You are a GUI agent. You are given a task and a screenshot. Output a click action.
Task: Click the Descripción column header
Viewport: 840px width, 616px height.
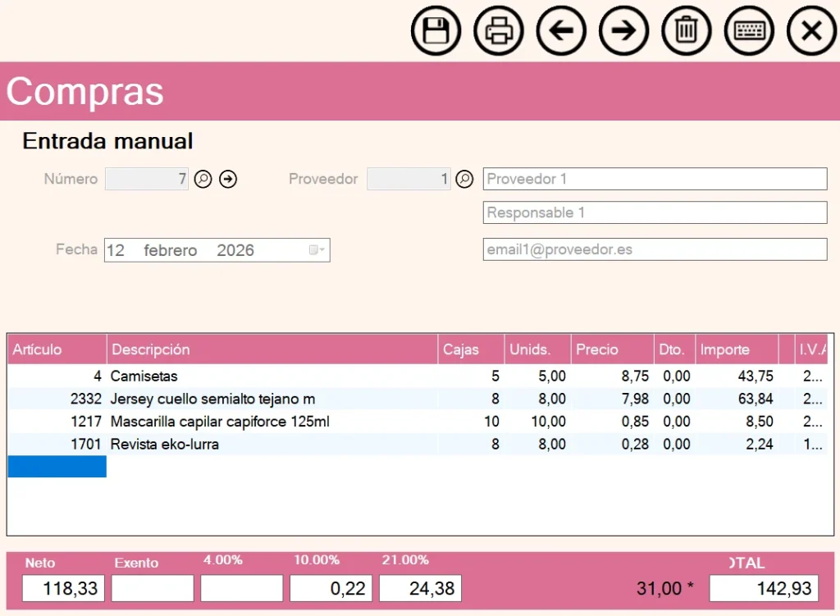coord(272,349)
